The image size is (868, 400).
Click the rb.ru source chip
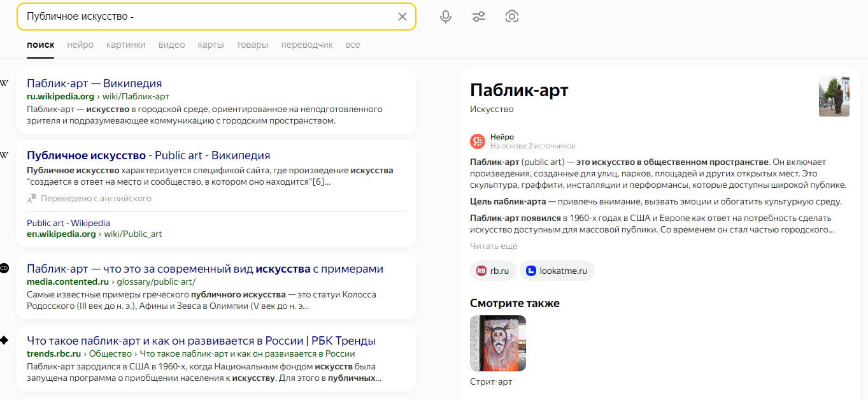tap(494, 271)
